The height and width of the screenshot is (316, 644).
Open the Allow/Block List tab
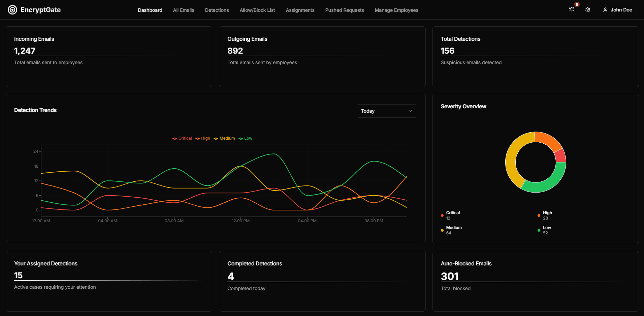257,10
